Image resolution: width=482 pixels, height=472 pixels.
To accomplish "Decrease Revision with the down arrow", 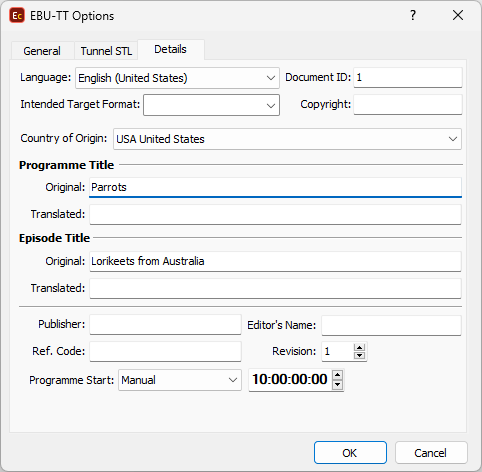I will pyautogui.click(x=359, y=355).
